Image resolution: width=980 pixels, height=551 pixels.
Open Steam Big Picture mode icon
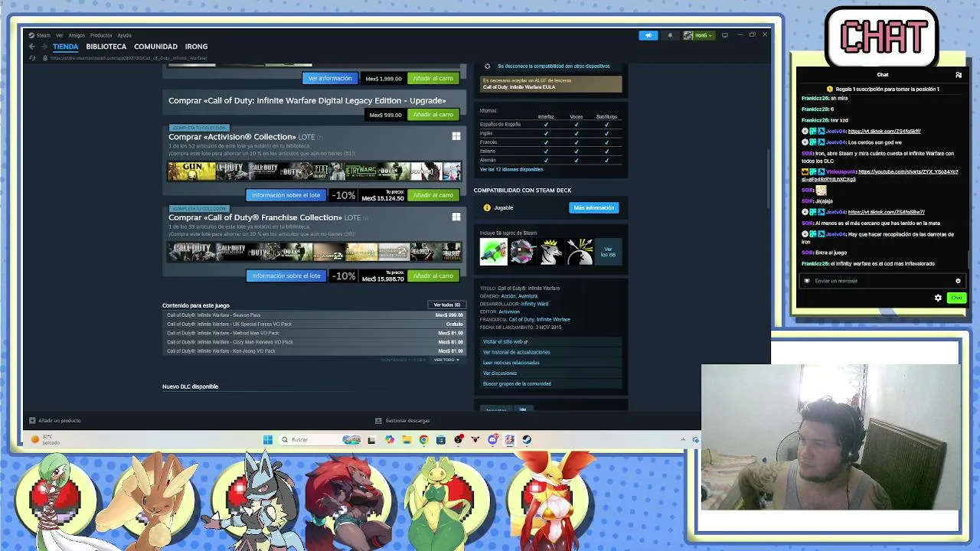point(725,35)
